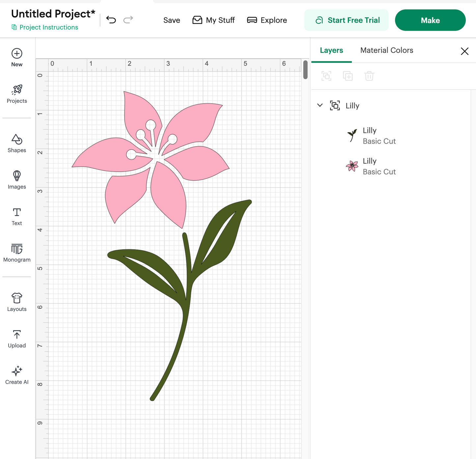The height and width of the screenshot is (459, 476).
Task: Click the duplicate icon in the Layers toolbar
Action: tap(348, 76)
